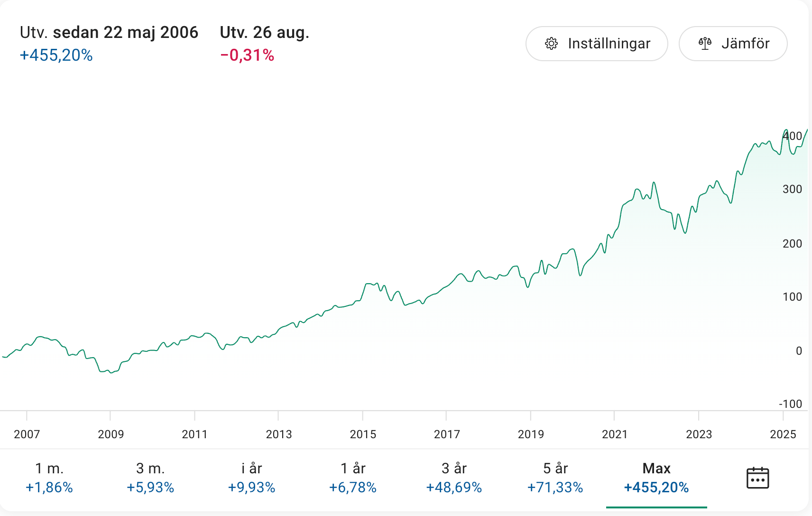This screenshot has width=812, height=516.
Task: Switch chart to 3 år range
Action: tap(454, 478)
